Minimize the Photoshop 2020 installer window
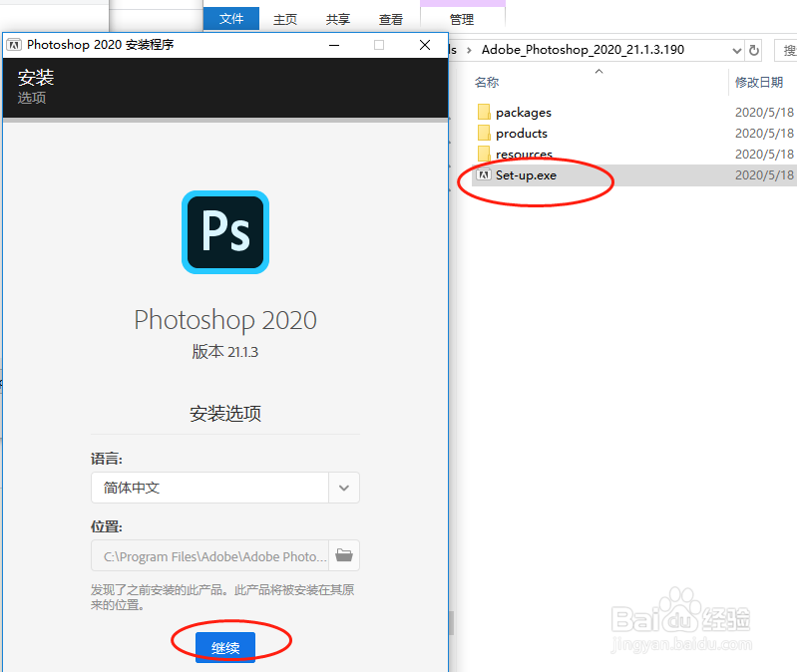797x672 pixels. tap(334, 45)
